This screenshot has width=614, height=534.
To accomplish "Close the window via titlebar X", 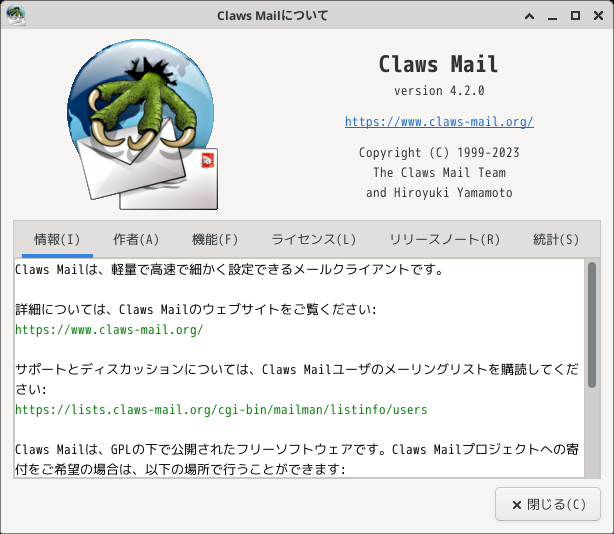I will point(598,16).
